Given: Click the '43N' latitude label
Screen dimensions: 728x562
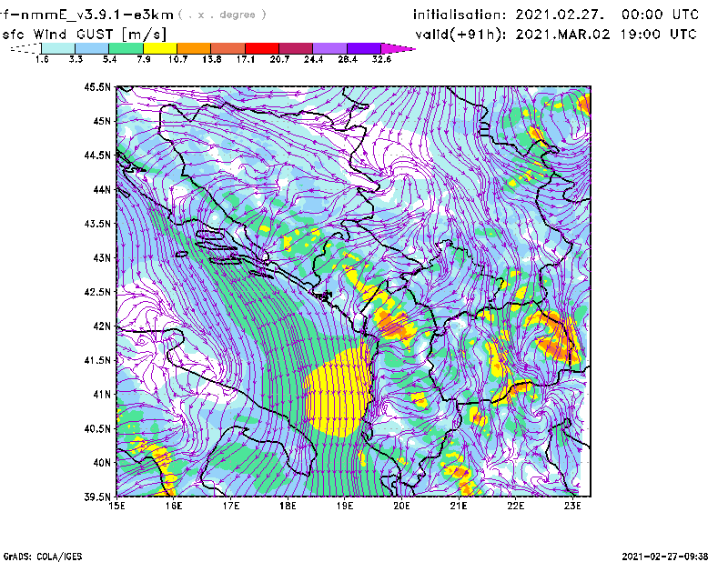Looking at the screenshot, I should 102,257.
